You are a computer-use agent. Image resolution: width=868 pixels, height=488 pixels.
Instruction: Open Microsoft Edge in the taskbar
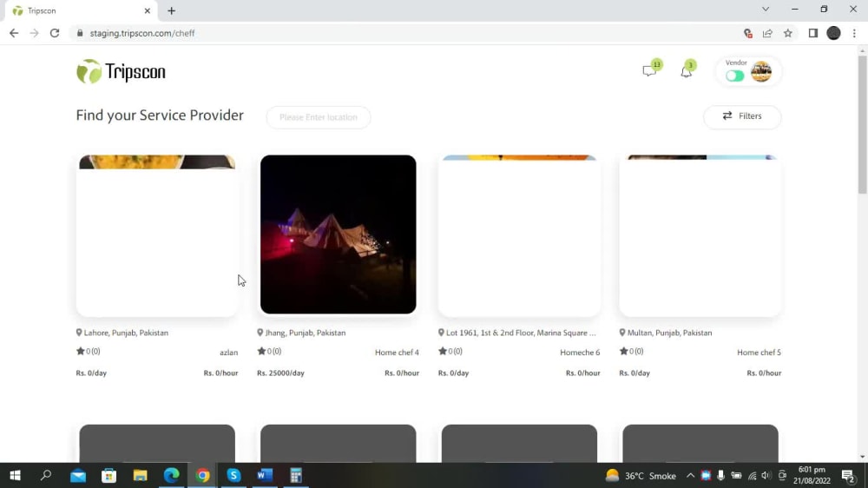[172, 475]
